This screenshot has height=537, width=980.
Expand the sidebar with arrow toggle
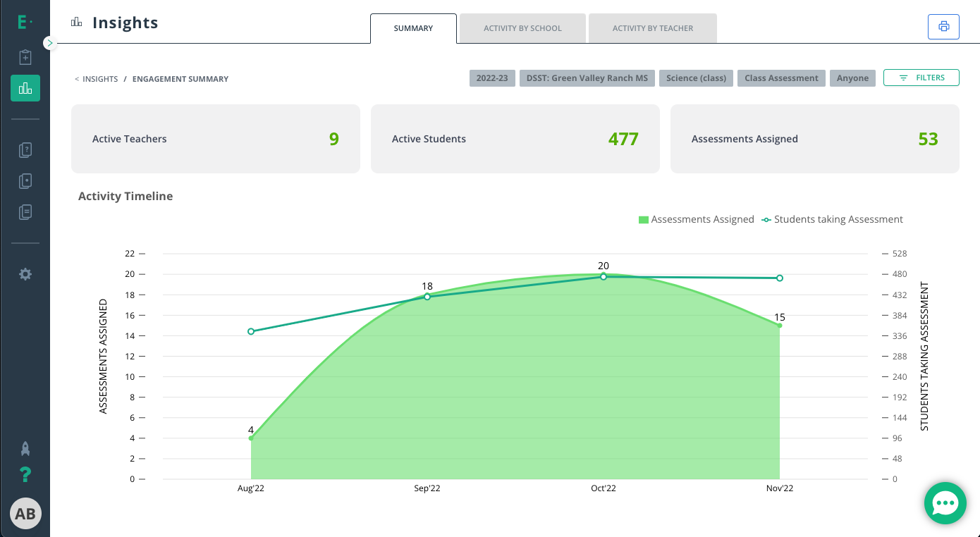(x=49, y=43)
